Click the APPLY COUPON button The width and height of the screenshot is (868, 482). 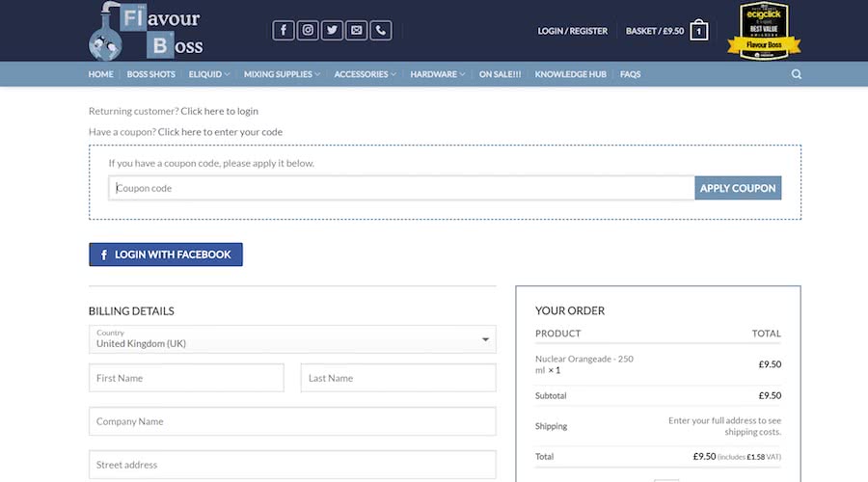738,188
